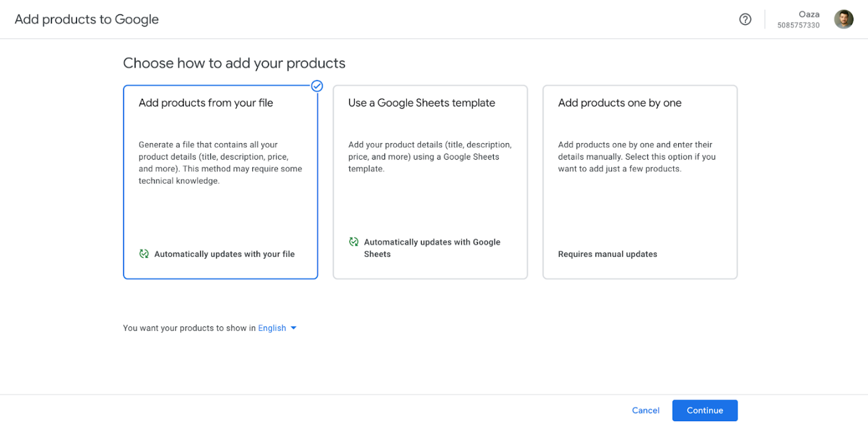The width and height of the screenshot is (868, 426).
Task: Select the Add products one by one option
Action: (x=640, y=182)
